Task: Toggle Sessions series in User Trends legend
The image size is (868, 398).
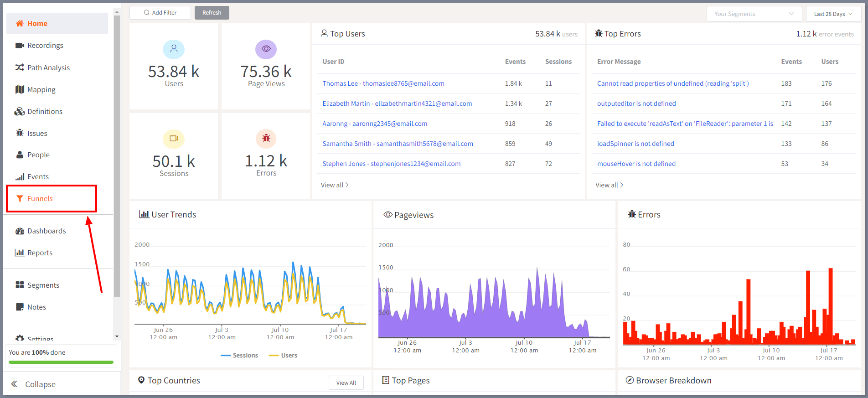Action: click(239, 355)
